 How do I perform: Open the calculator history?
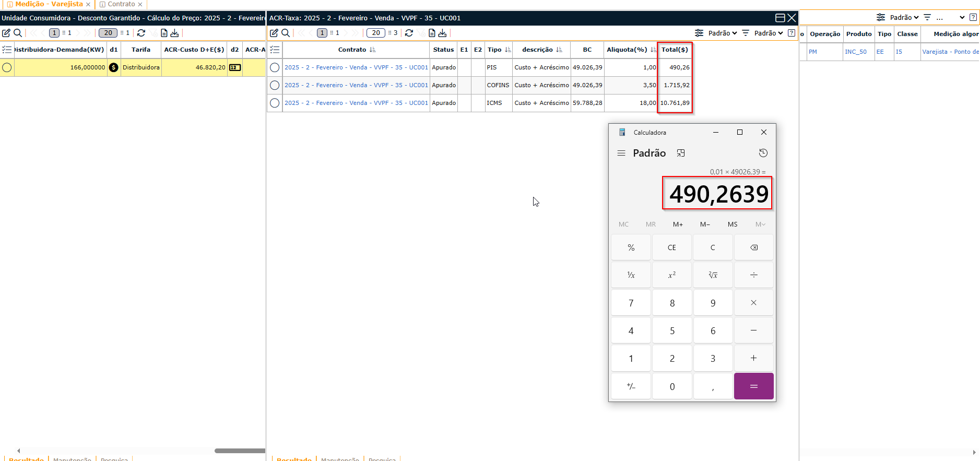[x=763, y=153]
